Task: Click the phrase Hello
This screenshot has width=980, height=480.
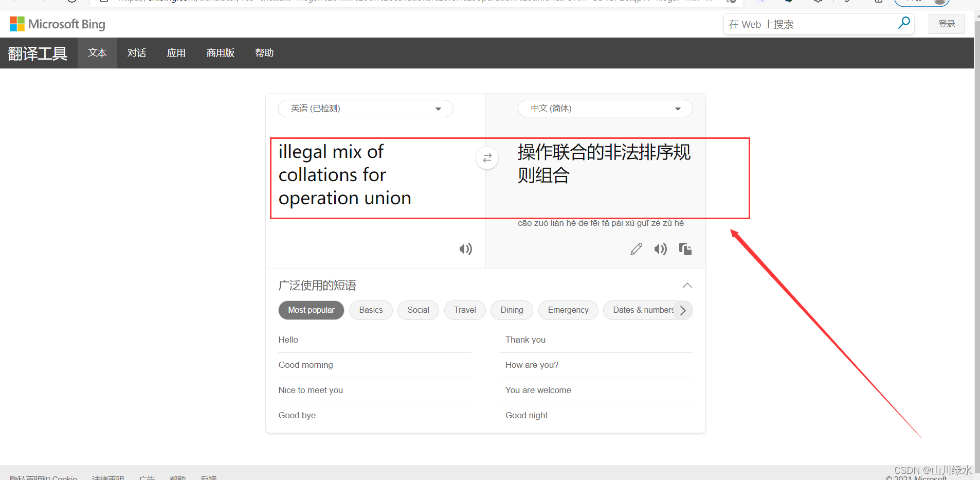Action: tap(288, 340)
